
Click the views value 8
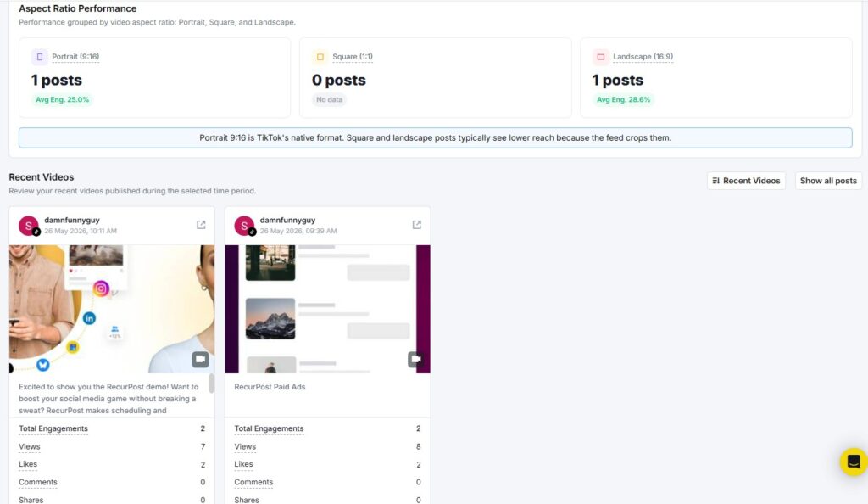coord(419,446)
